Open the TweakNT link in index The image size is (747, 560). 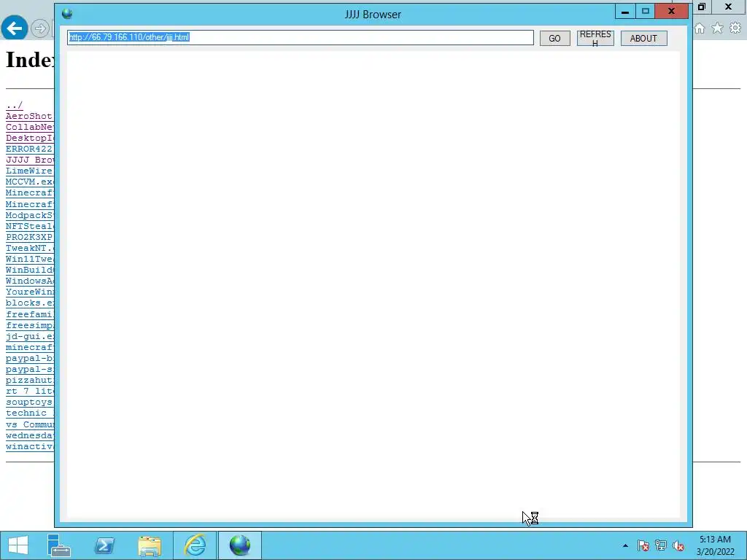(29, 248)
